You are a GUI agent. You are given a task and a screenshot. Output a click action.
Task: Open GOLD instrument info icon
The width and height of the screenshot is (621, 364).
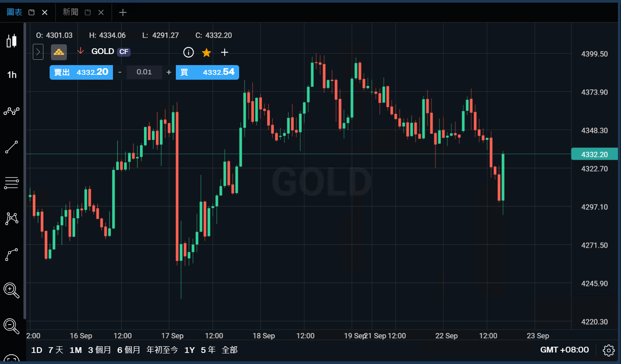(x=189, y=53)
